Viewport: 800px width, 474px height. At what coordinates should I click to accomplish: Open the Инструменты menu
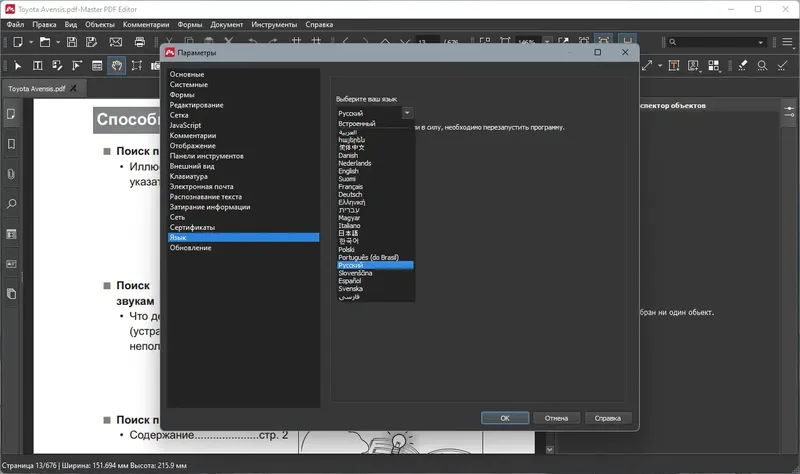tap(274, 24)
